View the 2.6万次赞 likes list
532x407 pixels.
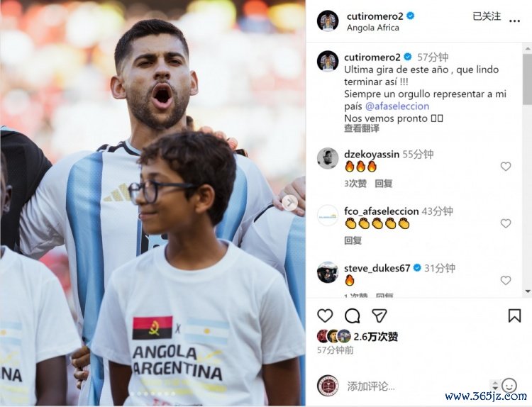(375, 337)
